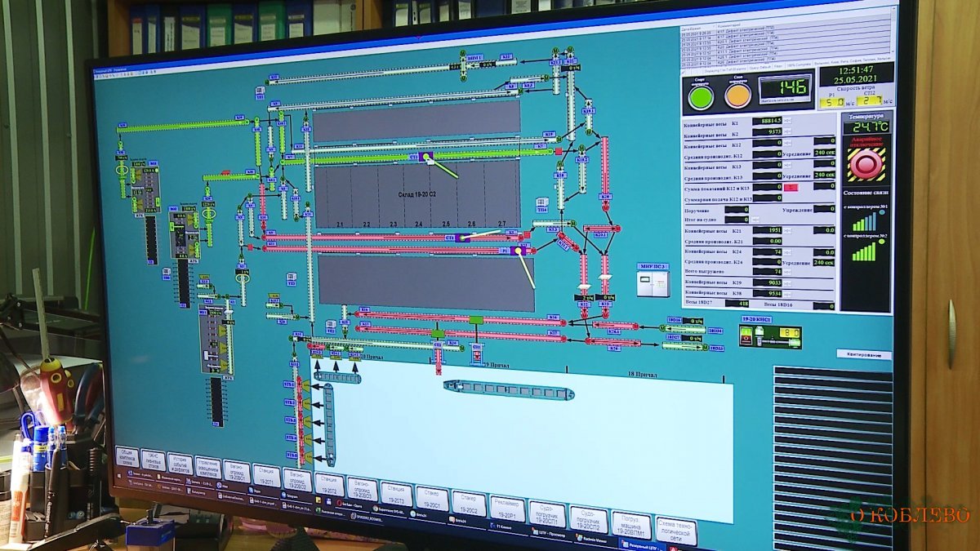
Task: Open История событий и дефектов screen
Action: [180, 464]
